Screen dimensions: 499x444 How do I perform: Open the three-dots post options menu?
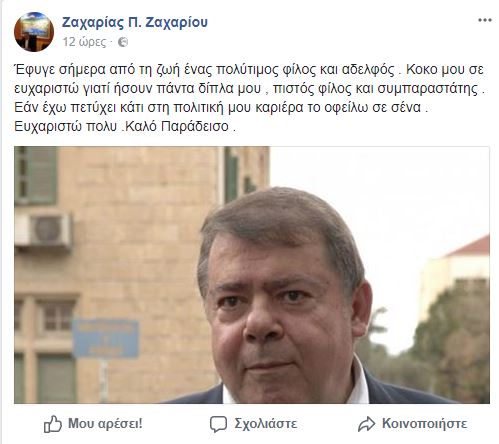485,20
